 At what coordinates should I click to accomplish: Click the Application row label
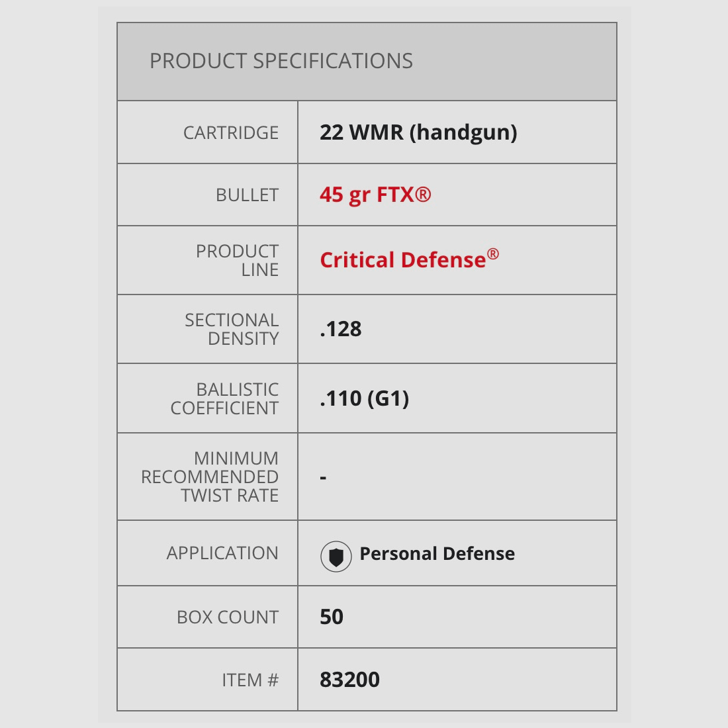point(222,553)
